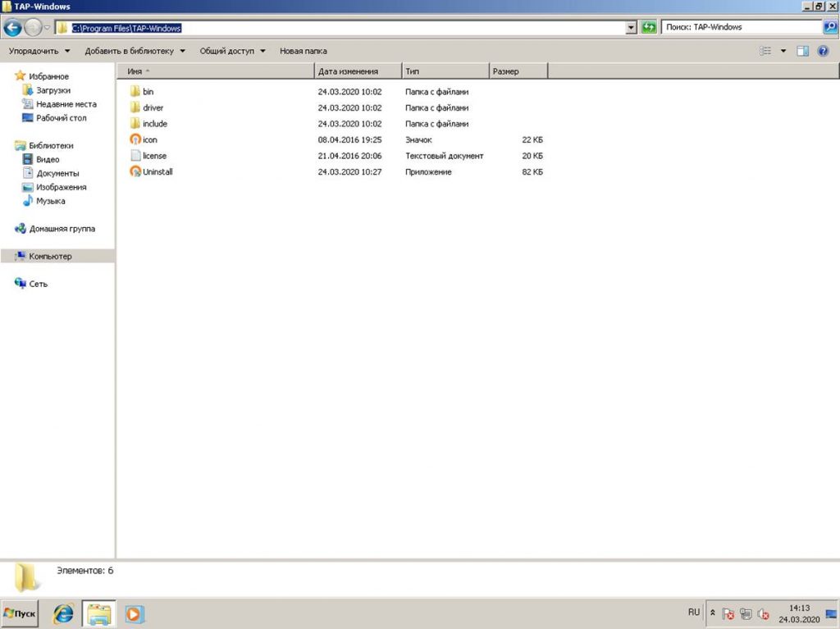The width and height of the screenshot is (840, 629).
Task: Click the 'Пуск' start button
Action: (x=20, y=613)
